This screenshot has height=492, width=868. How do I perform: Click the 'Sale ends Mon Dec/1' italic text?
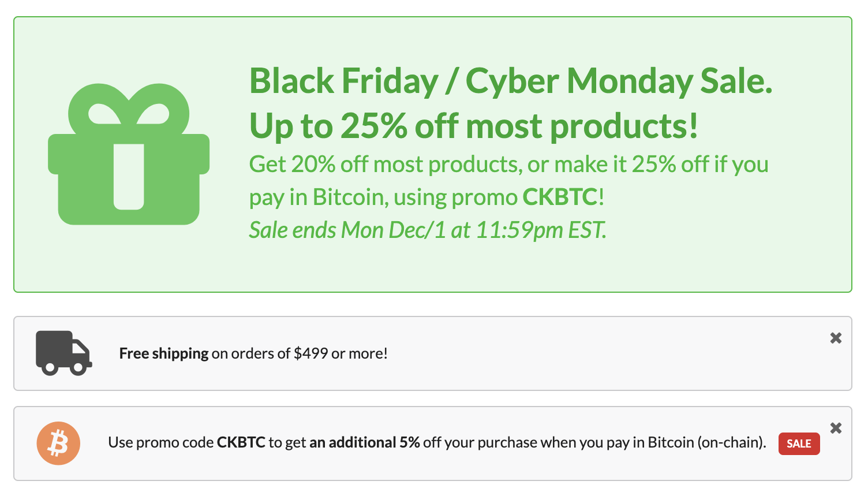[427, 230]
